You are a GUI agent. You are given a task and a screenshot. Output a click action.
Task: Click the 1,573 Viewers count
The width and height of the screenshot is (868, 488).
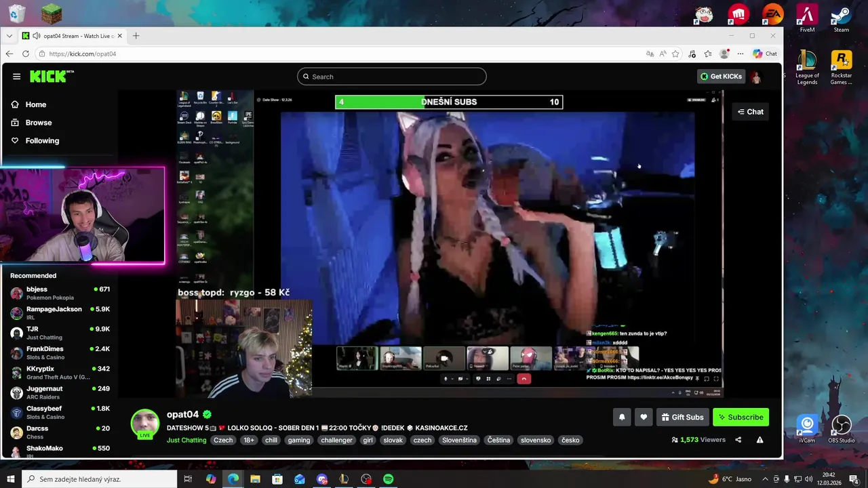(x=698, y=440)
